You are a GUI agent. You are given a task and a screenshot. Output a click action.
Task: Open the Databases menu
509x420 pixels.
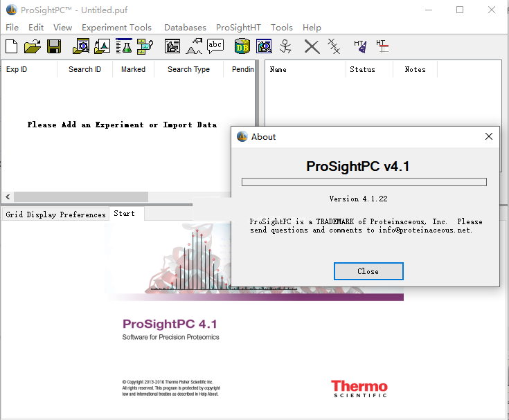(185, 28)
